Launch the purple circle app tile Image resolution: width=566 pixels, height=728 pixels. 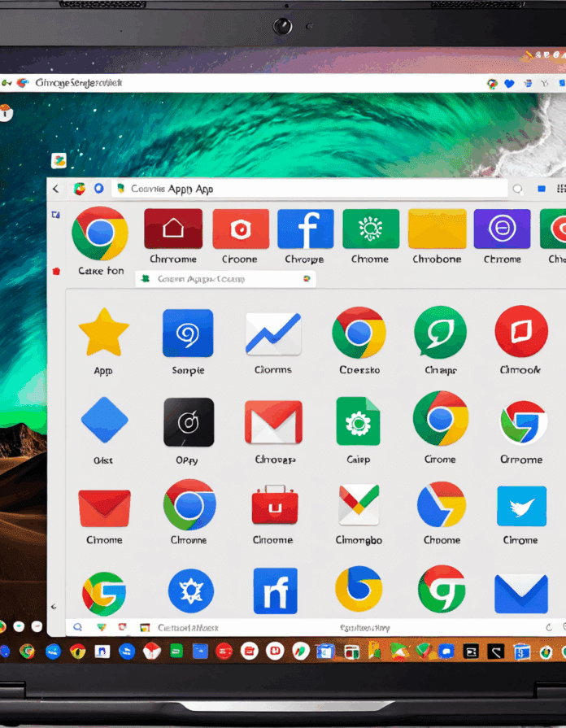tap(502, 229)
